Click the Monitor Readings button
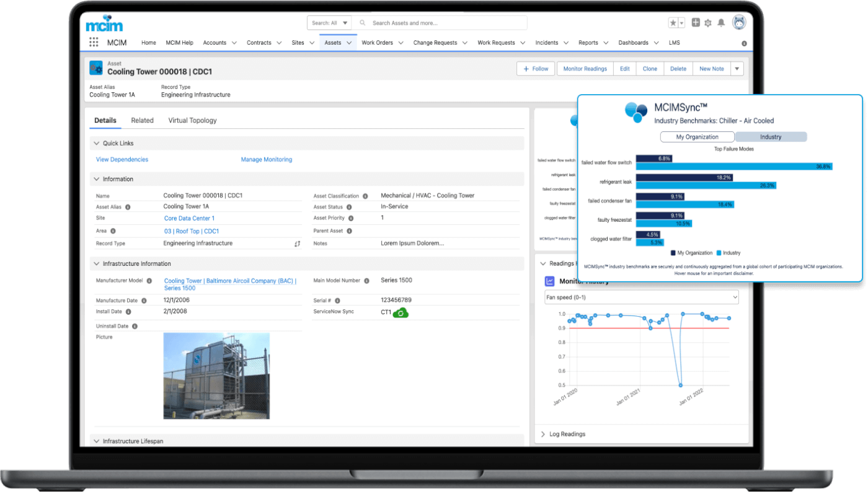 [x=585, y=69]
